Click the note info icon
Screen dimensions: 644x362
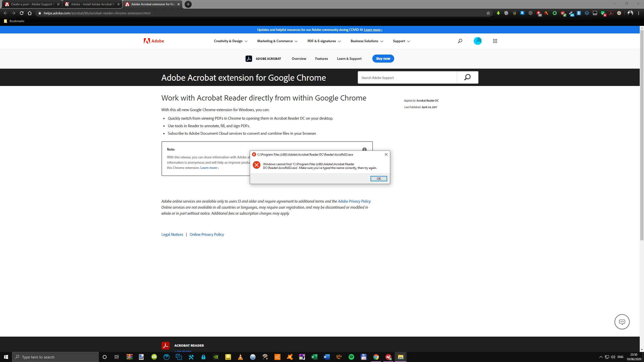(x=364, y=149)
